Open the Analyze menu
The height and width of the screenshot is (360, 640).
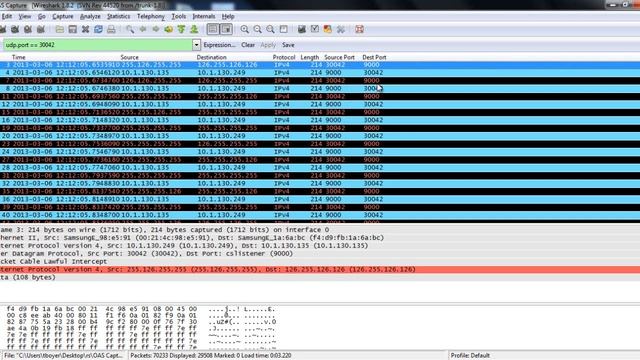coord(90,16)
